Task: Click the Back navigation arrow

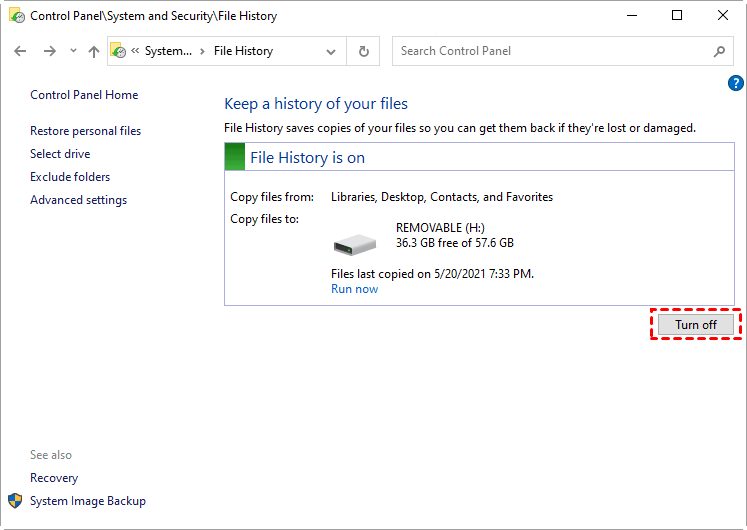Action: (x=20, y=52)
